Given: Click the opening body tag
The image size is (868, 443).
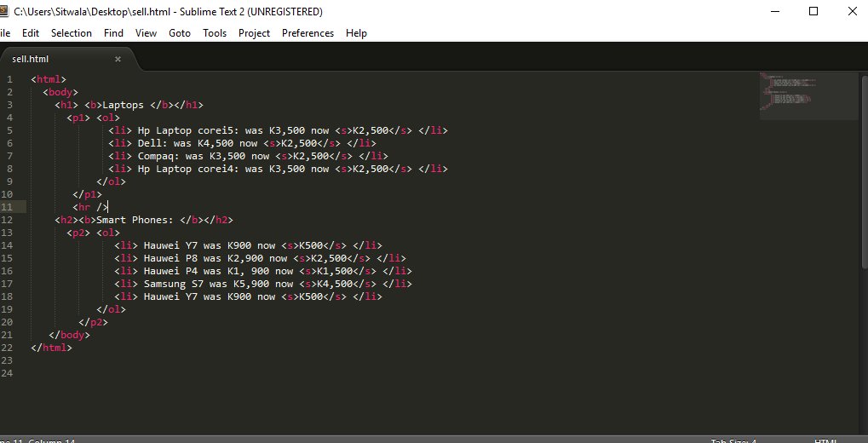Looking at the screenshot, I should pos(60,92).
